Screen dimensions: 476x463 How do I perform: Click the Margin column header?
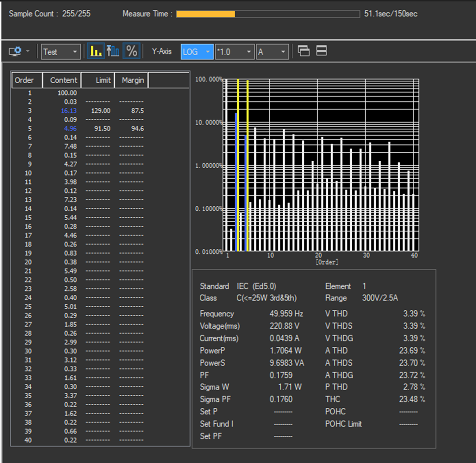click(x=131, y=80)
